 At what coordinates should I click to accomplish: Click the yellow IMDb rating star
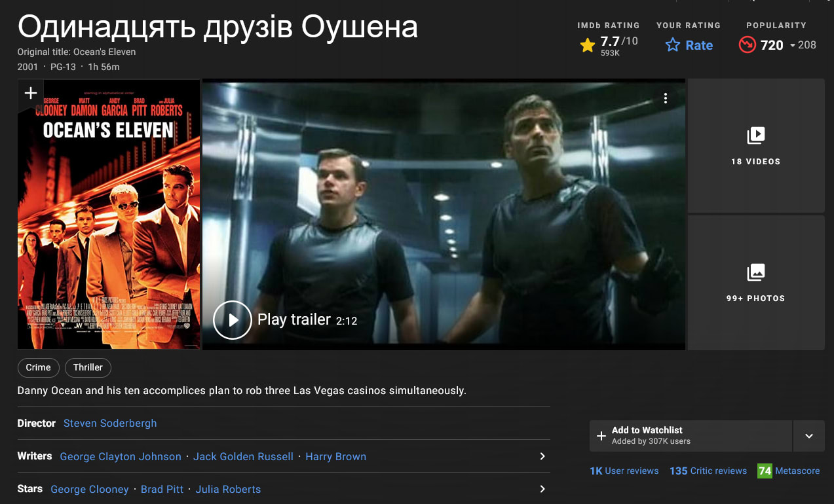588,45
